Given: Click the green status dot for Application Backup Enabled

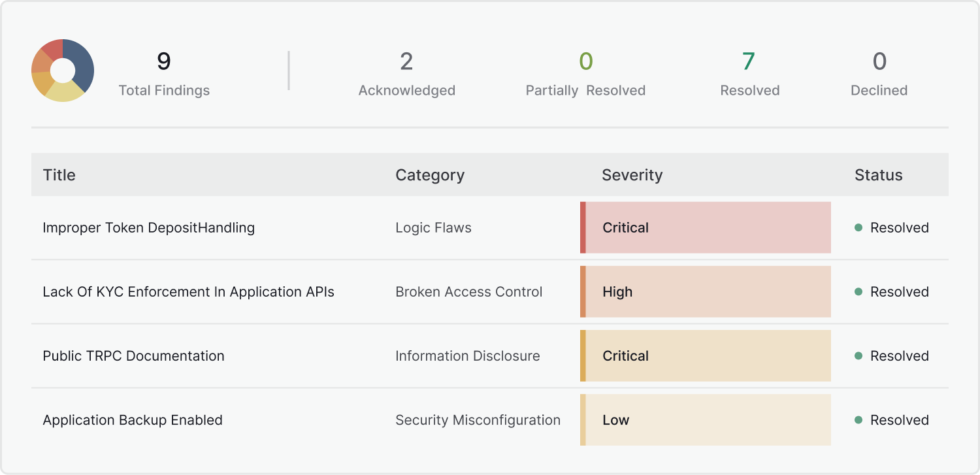Looking at the screenshot, I should (x=858, y=420).
